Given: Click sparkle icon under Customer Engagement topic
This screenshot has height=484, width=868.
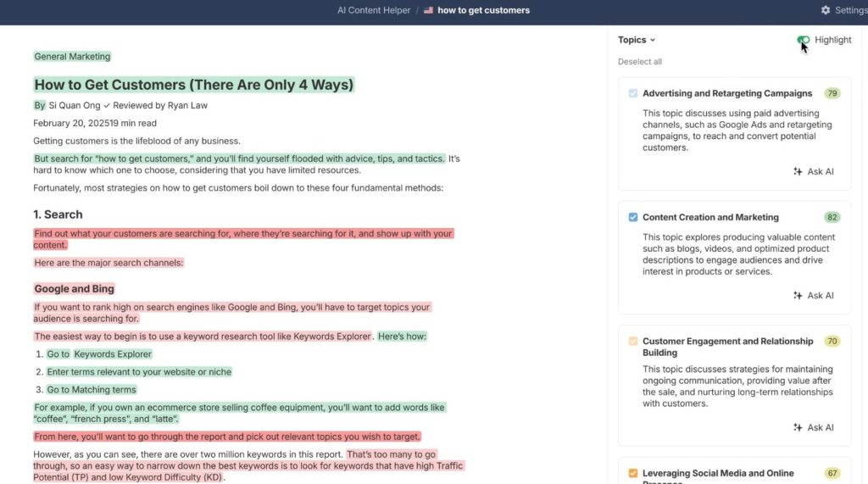Looking at the screenshot, I should click(x=798, y=427).
